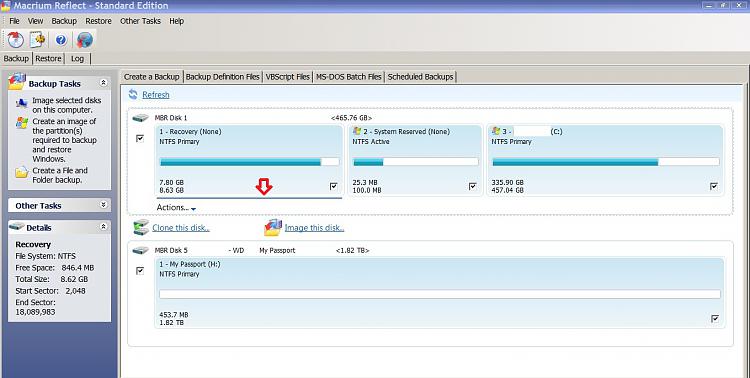The width and height of the screenshot is (750, 378).
Task: Click the Details panel drive icon
Action: (x=17, y=226)
